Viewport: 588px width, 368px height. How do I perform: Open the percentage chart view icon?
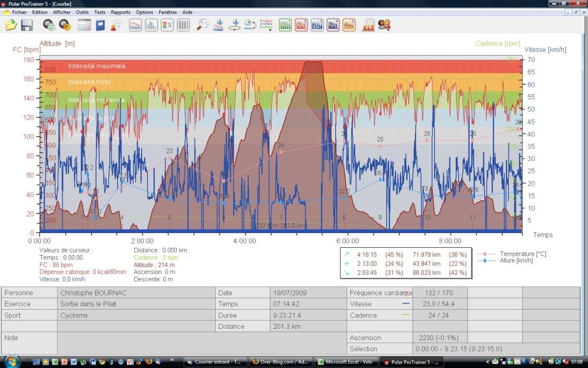(x=167, y=25)
